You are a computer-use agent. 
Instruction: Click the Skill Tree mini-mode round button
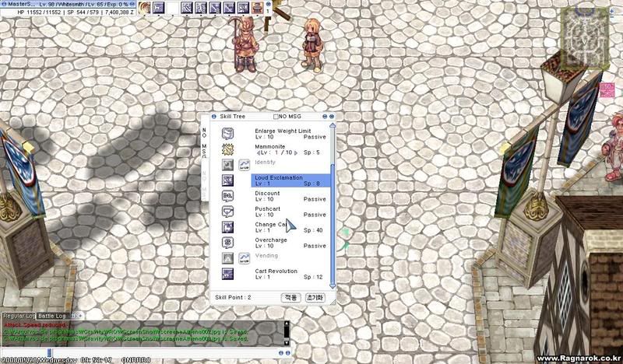point(325,117)
